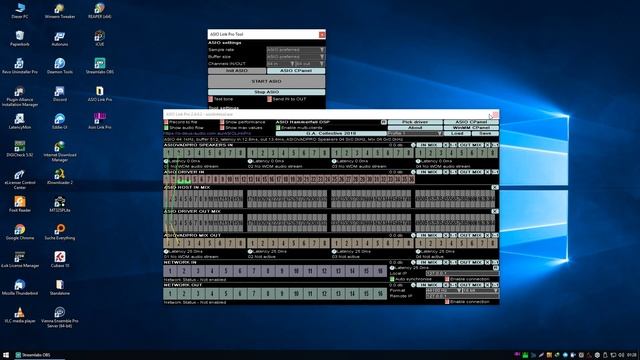Click the O.A. Collective 2018 bar
The image size is (640, 360).
pos(331,133)
